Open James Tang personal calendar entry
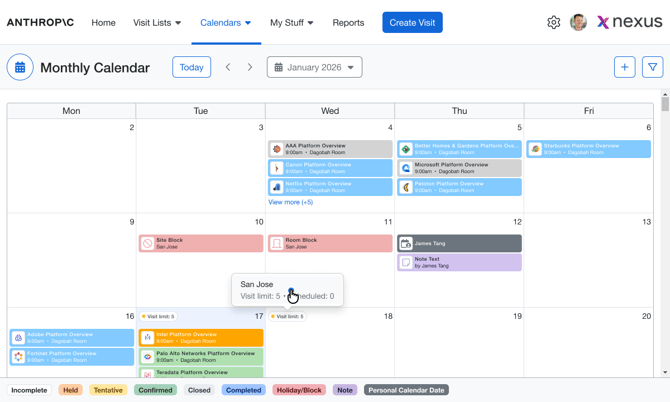Screen dimensions: 670x402 click(459, 243)
